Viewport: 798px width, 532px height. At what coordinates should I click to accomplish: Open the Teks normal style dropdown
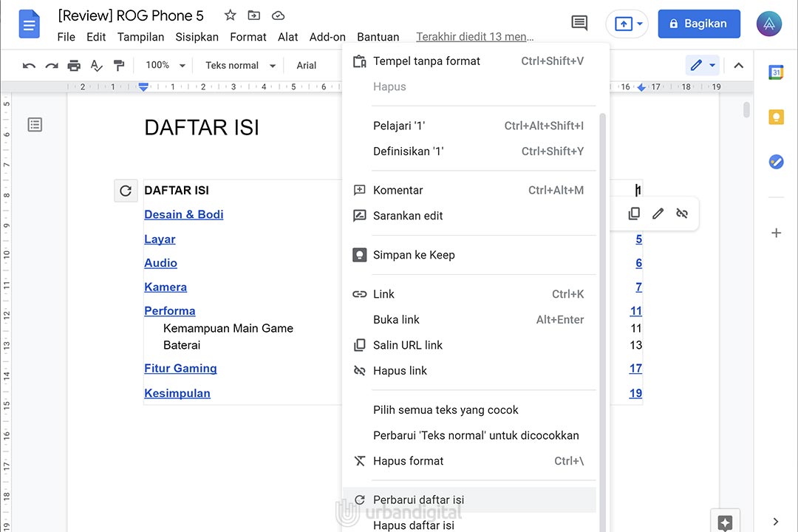pos(240,65)
